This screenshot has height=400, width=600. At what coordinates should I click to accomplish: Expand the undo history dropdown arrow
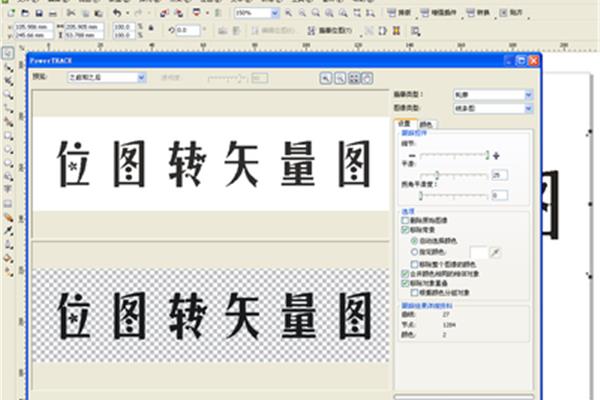(x=128, y=13)
